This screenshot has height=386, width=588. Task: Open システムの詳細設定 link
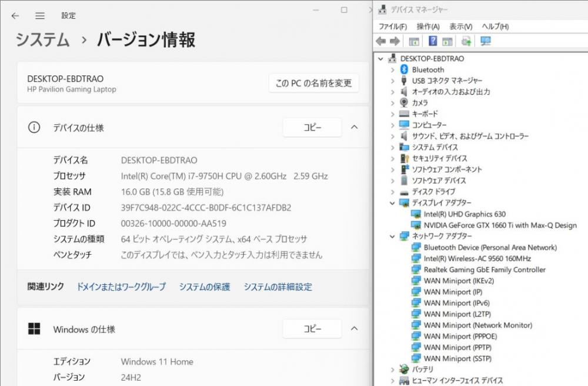pyautogui.click(x=278, y=287)
